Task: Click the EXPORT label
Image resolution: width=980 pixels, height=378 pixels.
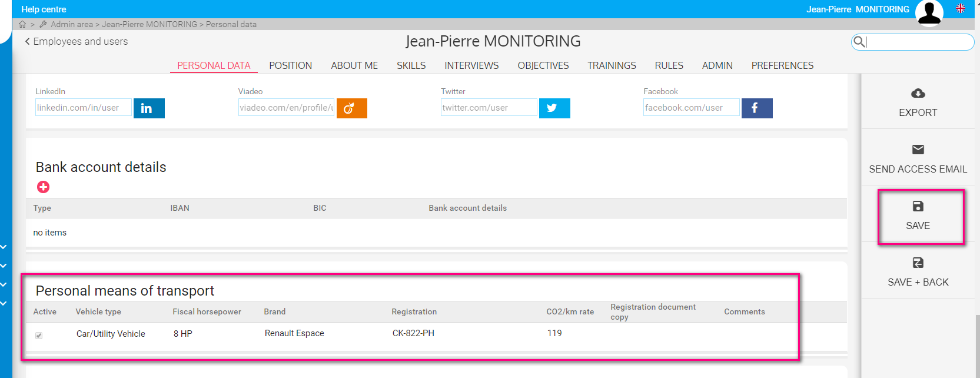Action: pos(918,112)
